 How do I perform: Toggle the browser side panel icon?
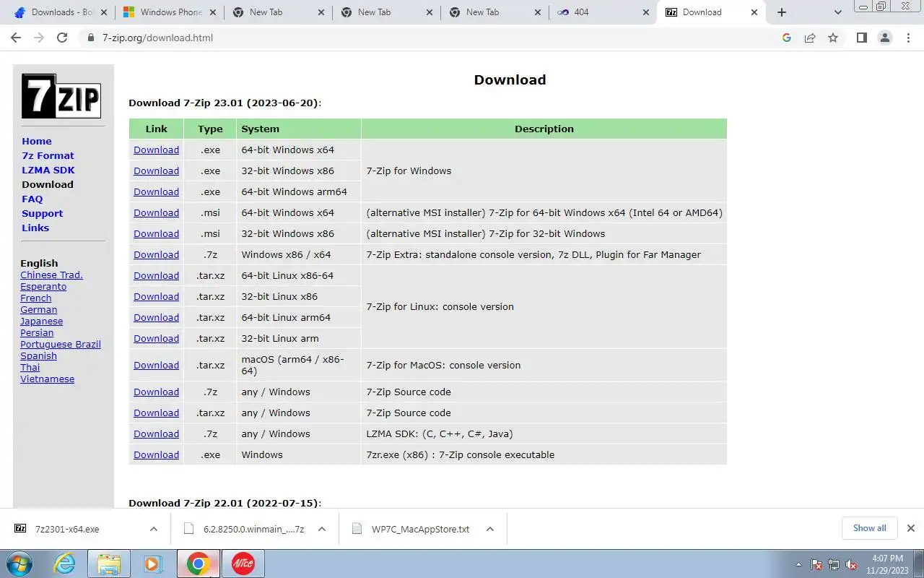click(x=861, y=38)
